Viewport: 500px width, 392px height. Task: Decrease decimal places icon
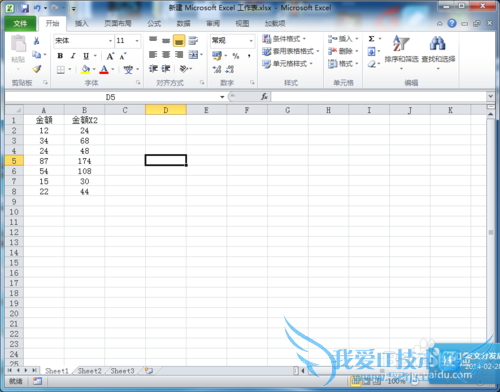point(230,69)
